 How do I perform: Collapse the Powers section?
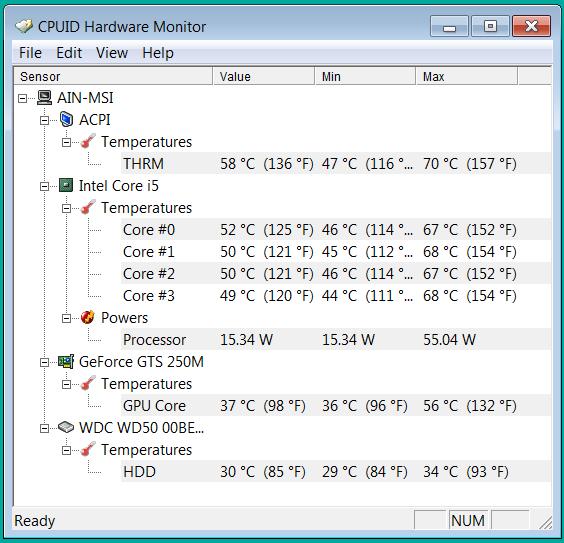(x=66, y=318)
